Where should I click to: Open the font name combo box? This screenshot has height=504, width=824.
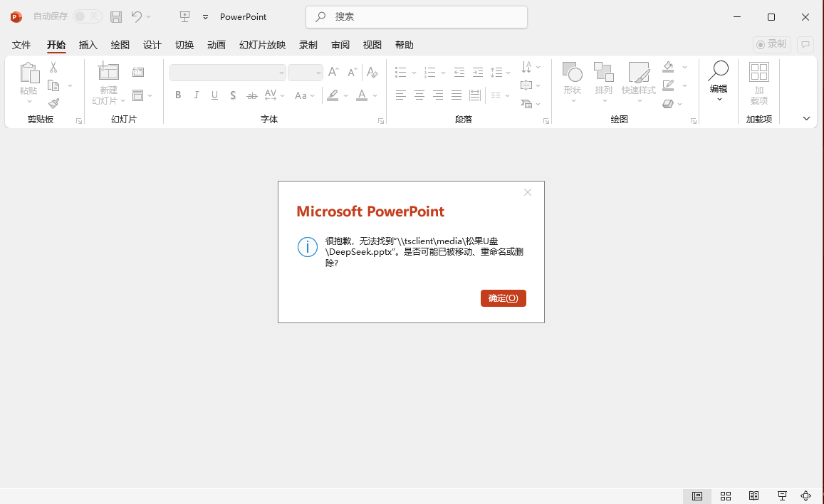click(x=228, y=73)
